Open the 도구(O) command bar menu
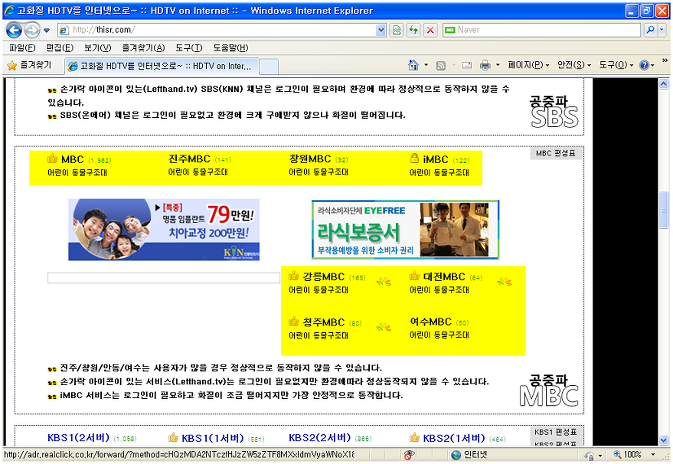The image size is (673, 464). point(616,65)
